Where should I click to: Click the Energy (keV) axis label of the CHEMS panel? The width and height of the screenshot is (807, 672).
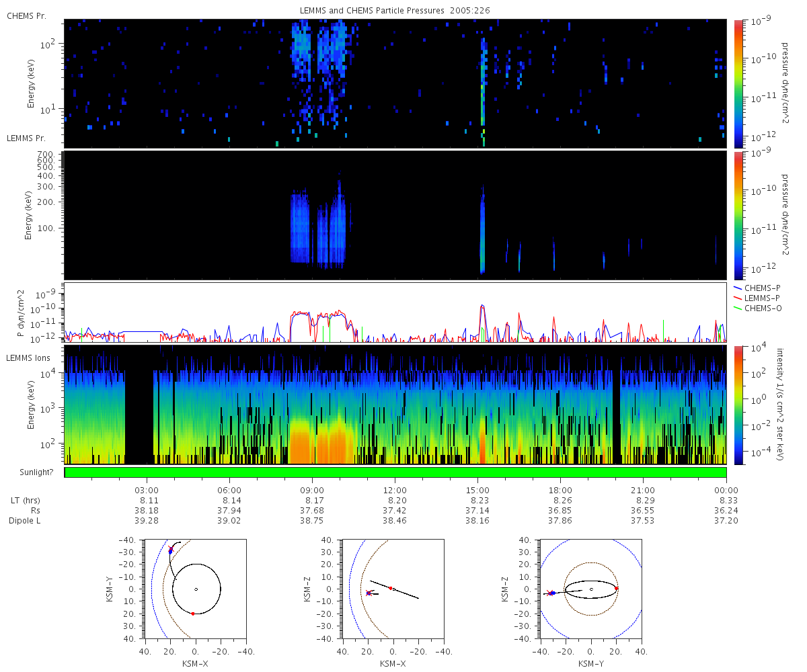click(x=31, y=84)
